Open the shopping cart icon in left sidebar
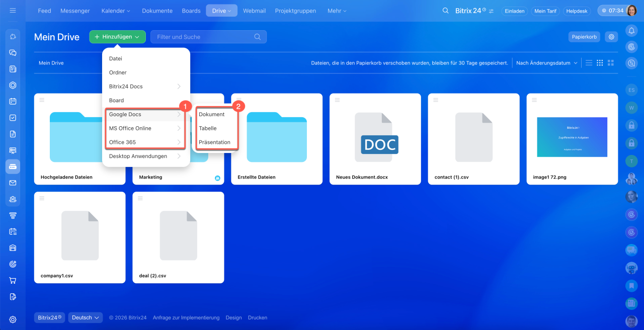 pyautogui.click(x=13, y=280)
